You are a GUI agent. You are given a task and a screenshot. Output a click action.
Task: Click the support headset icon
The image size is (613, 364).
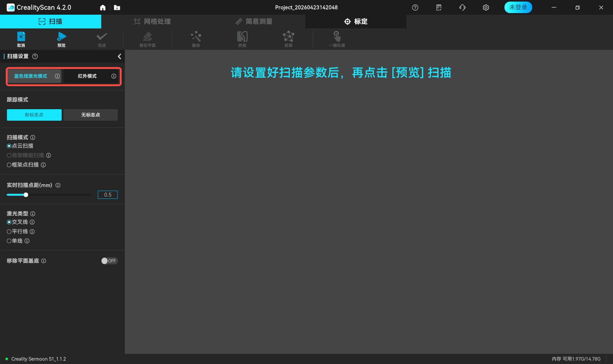(x=462, y=7)
